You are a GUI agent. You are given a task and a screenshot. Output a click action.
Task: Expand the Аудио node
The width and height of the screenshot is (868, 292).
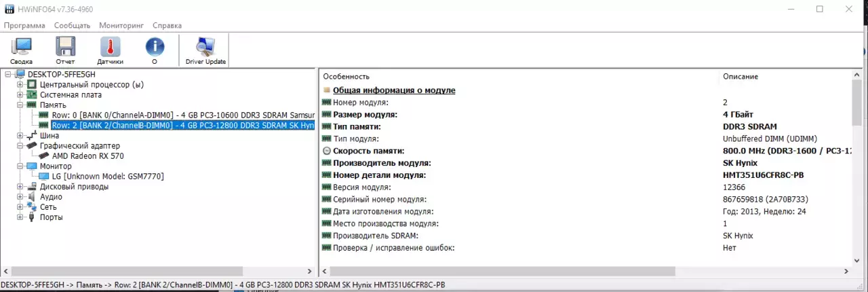(20, 196)
